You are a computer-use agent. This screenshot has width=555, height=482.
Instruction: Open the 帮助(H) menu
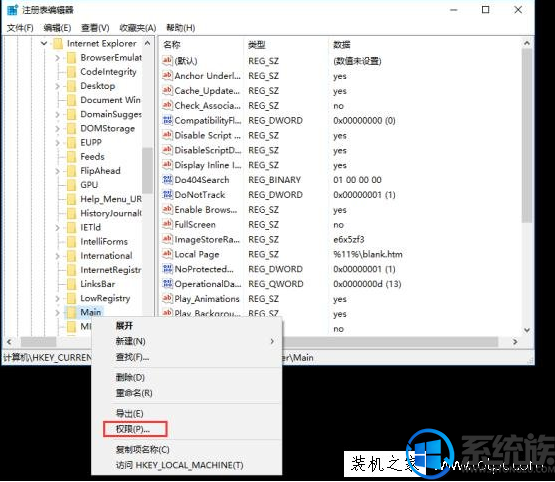click(x=181, y=28)
